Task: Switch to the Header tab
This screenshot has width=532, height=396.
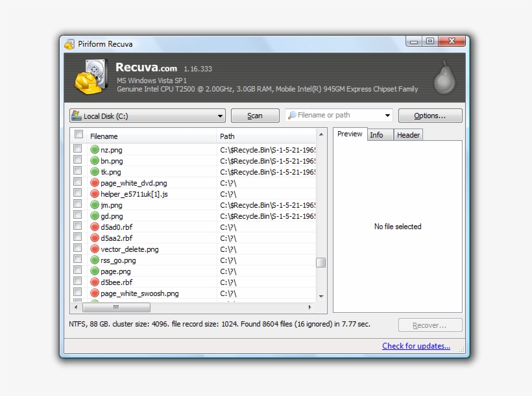Action: click(x=408, y=134)
